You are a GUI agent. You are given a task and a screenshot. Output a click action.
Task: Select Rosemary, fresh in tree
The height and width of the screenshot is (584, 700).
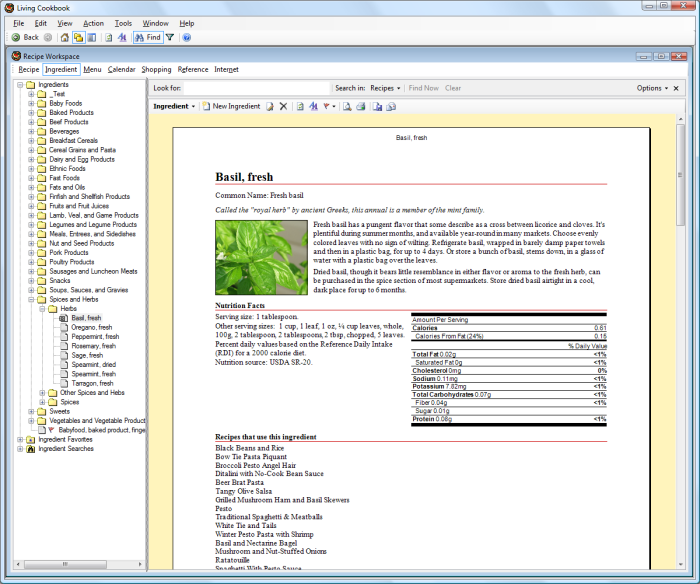point(93,346)
